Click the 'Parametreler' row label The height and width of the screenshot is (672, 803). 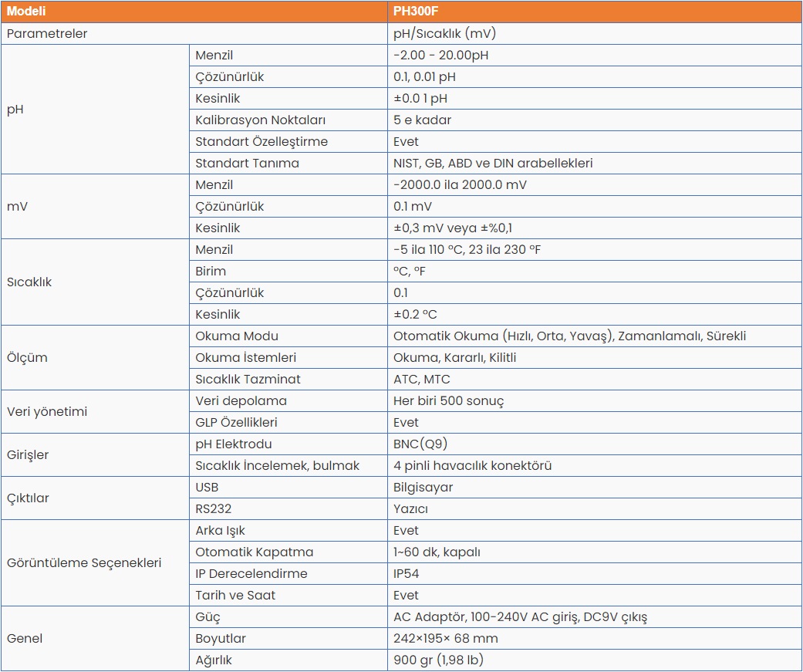point(47,34)
